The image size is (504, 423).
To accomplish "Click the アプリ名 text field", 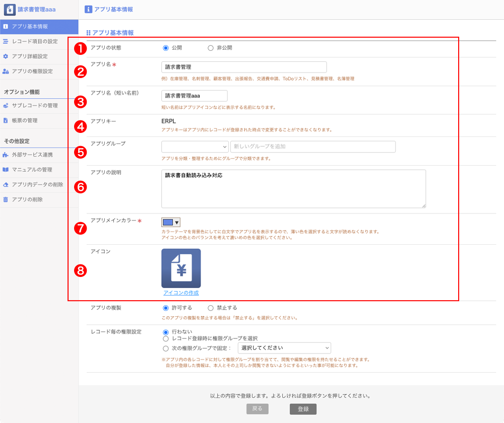I will [244, 67].
